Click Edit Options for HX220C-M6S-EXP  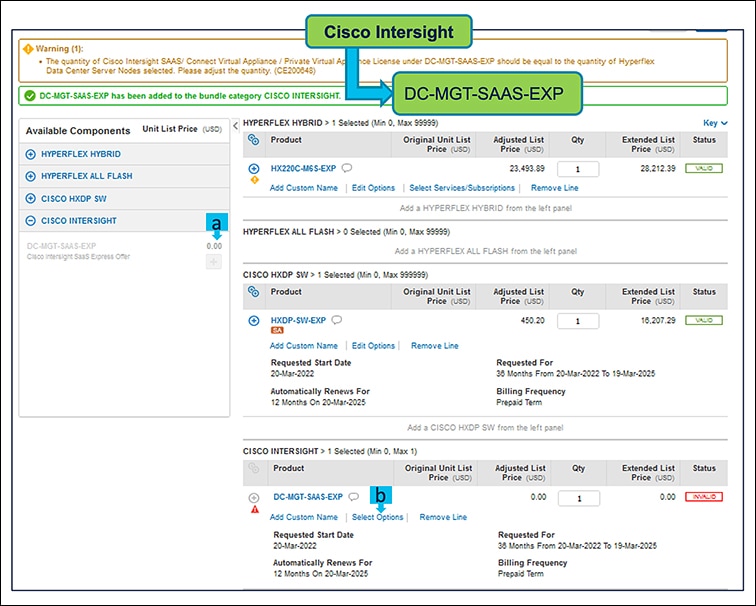tap(373, 188)
